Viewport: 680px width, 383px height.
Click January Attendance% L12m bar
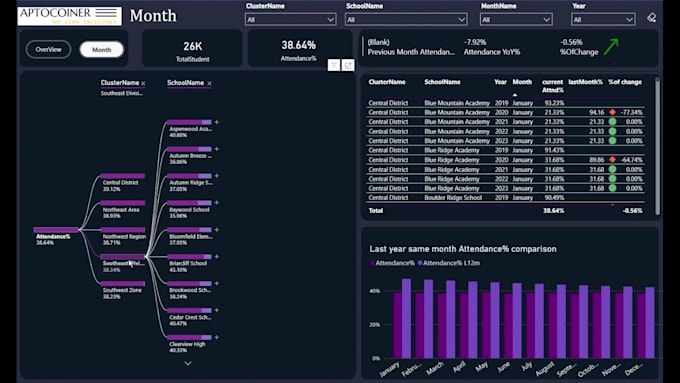(406, 318)
